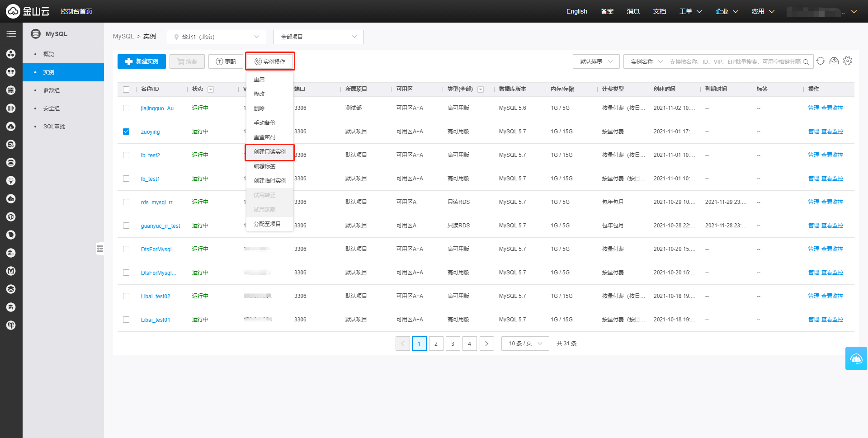868x438 pixels.
Task: Click the instance search input field
Action: pyautogui.click(x=735, y=62)
